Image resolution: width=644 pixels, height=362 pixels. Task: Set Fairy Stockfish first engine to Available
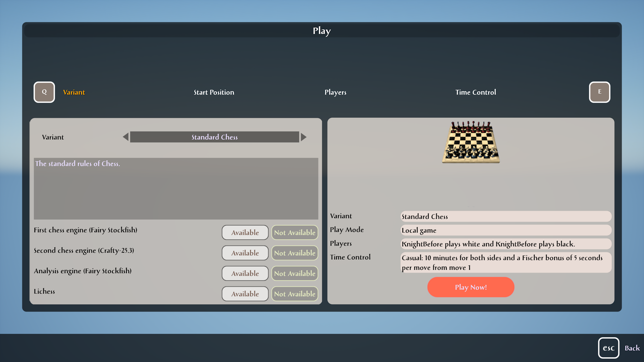coord(245,232)
